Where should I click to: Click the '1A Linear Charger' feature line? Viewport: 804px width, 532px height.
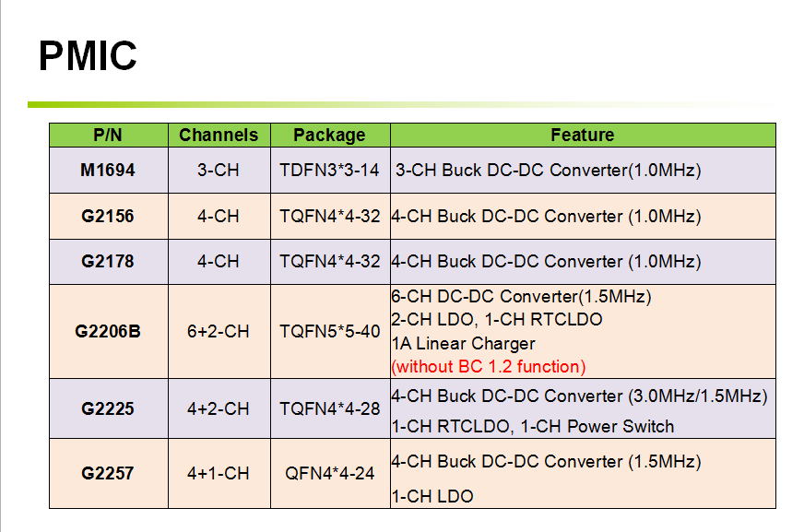464,343
